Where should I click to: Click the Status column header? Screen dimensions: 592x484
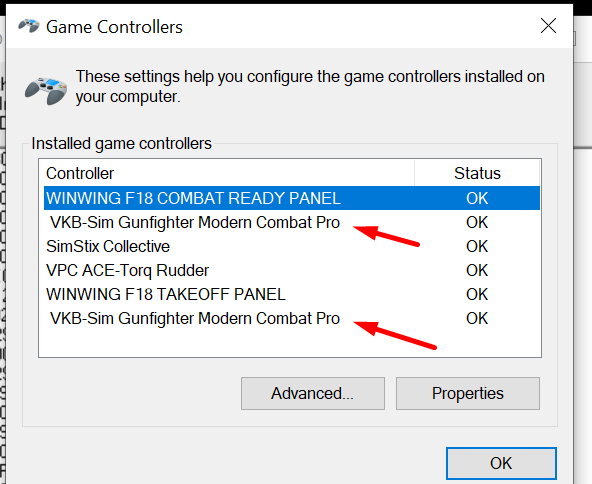click(x=477, y=173)
